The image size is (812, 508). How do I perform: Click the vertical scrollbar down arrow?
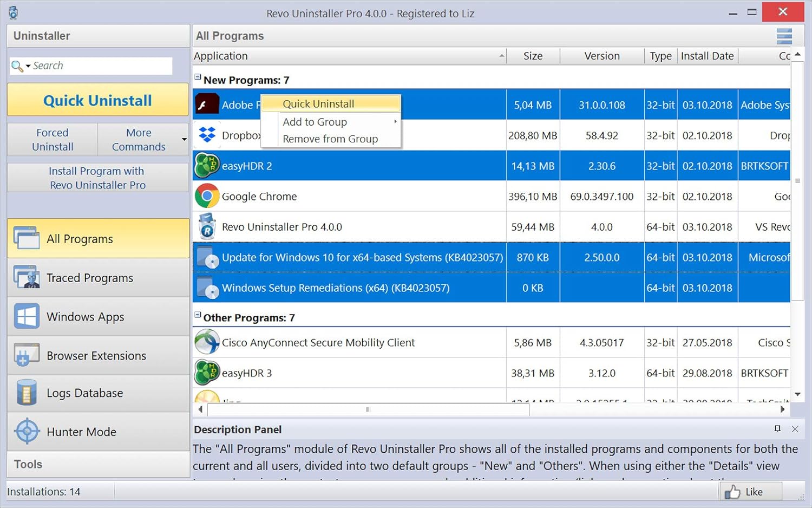[x=797, y=394]
